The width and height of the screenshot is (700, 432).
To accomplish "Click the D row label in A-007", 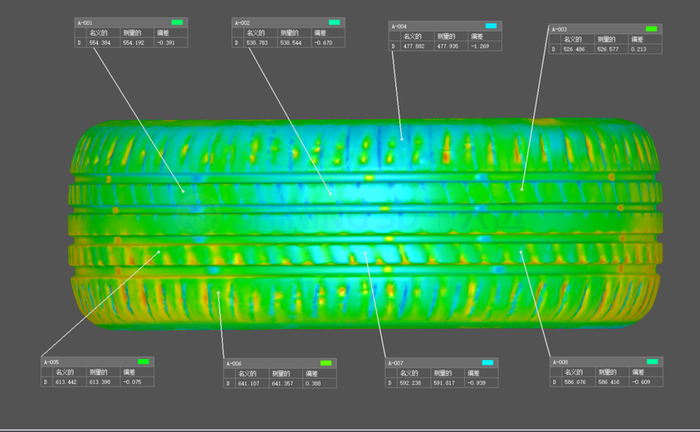I will pos(390,382).
